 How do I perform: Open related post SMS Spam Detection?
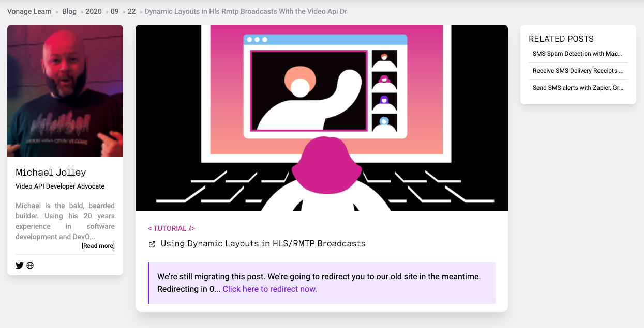tap(577, 54)
